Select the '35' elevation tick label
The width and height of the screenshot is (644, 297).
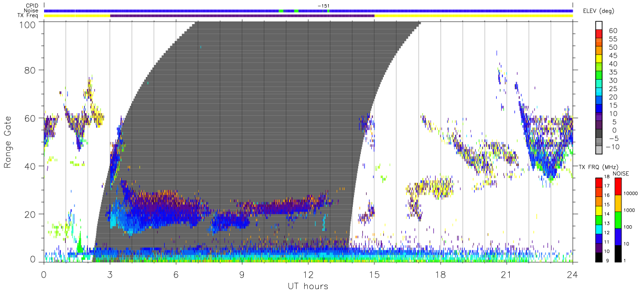pyautogui.click(x=612, y=72)
